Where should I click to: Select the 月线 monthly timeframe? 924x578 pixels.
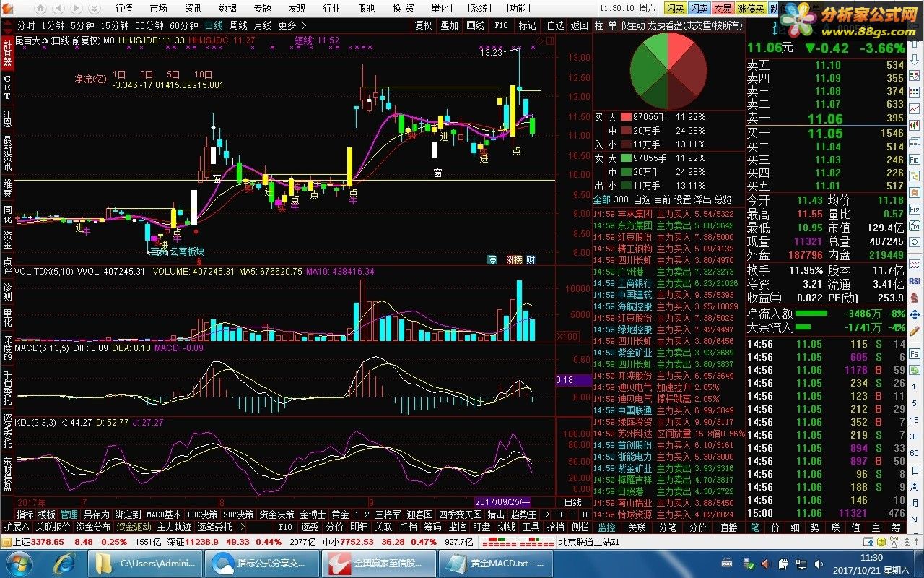tap(263, 25)
